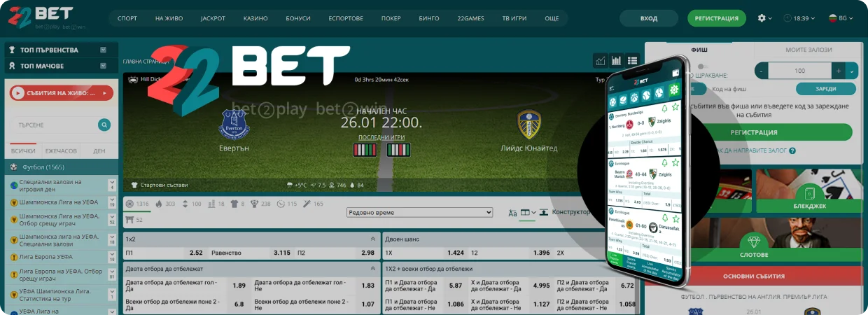
Task: Click РЕГИСТРАЦИЯ button in bet slip
Action: (754, 132)
